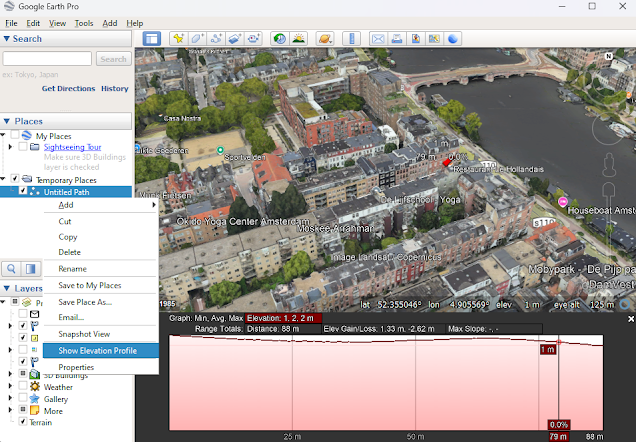
Task: Expand the Gallery layer tree item
Action: pyautogui.click(x=10, y=399)
